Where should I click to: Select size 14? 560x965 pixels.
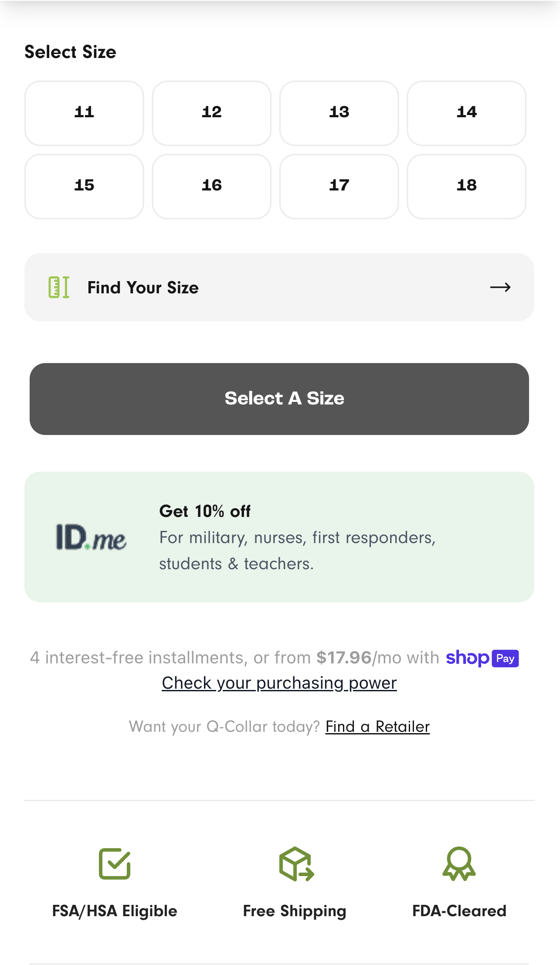click(x=466, y=112)
